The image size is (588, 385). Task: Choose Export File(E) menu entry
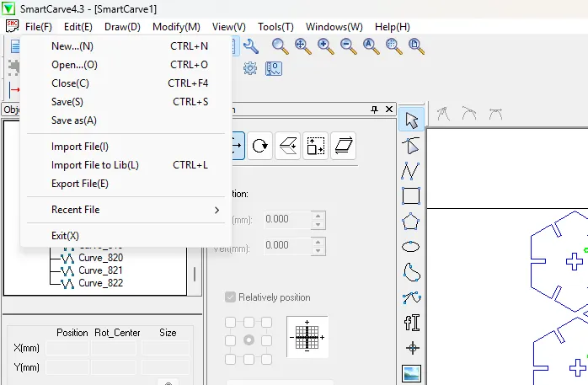click(x=126, y=184)
